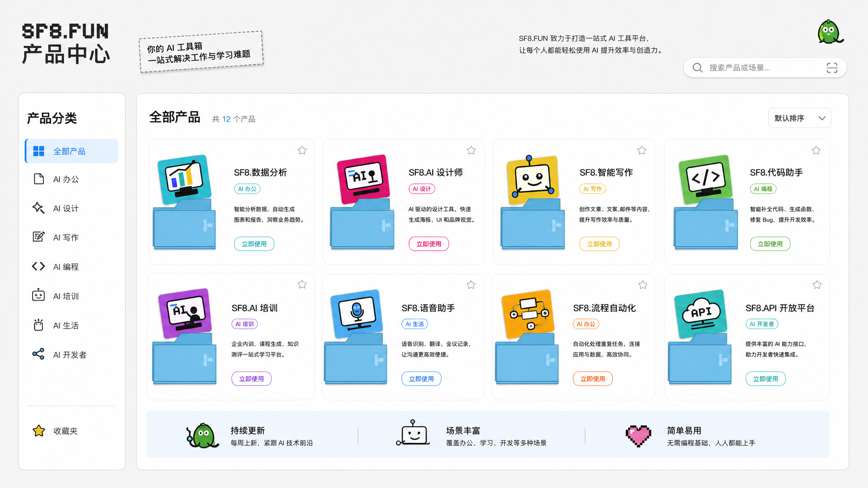Viewport: 868px width, 488px height.
Task: Favorite SF8.语音助手 with its star
Action: 471,285
